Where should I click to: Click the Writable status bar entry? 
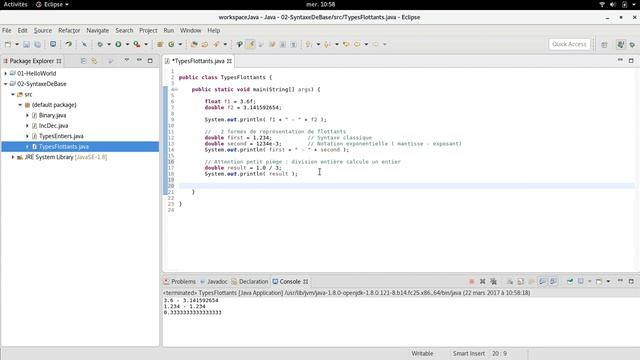click(422, 353)
